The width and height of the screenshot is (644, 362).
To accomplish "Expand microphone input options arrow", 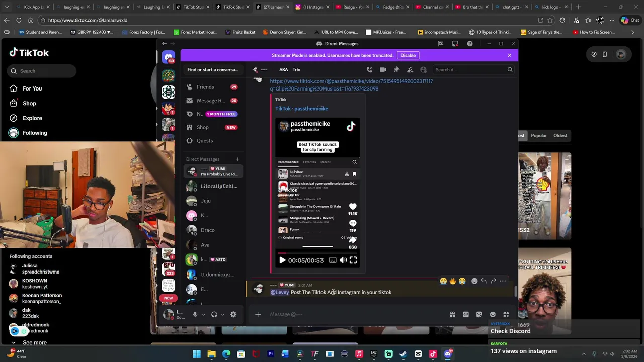I will click(203, 315).
